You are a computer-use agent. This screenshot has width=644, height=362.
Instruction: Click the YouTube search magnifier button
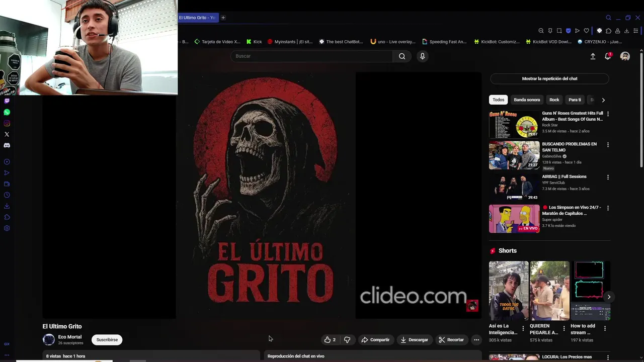coord(402,56)
